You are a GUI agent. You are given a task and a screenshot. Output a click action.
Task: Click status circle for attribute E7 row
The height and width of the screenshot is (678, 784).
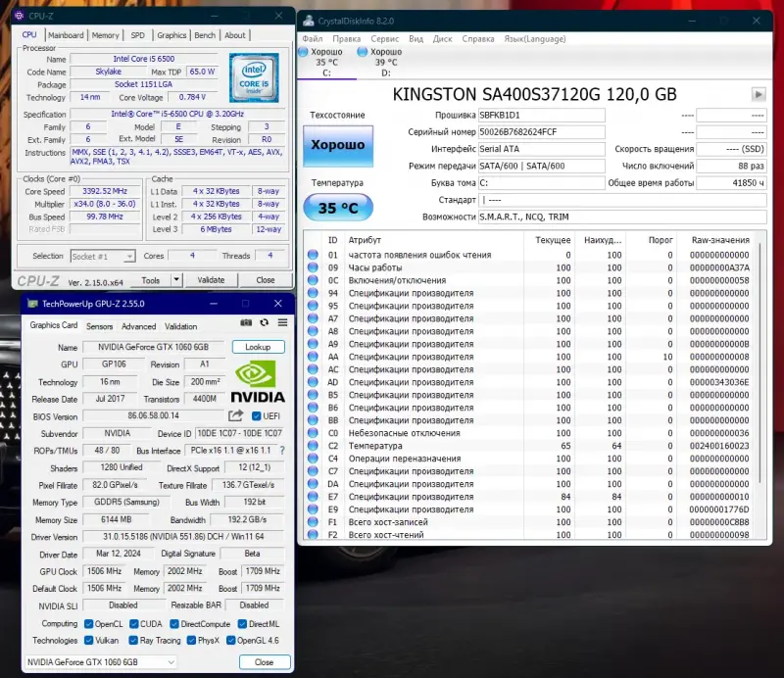click(313, 496)
